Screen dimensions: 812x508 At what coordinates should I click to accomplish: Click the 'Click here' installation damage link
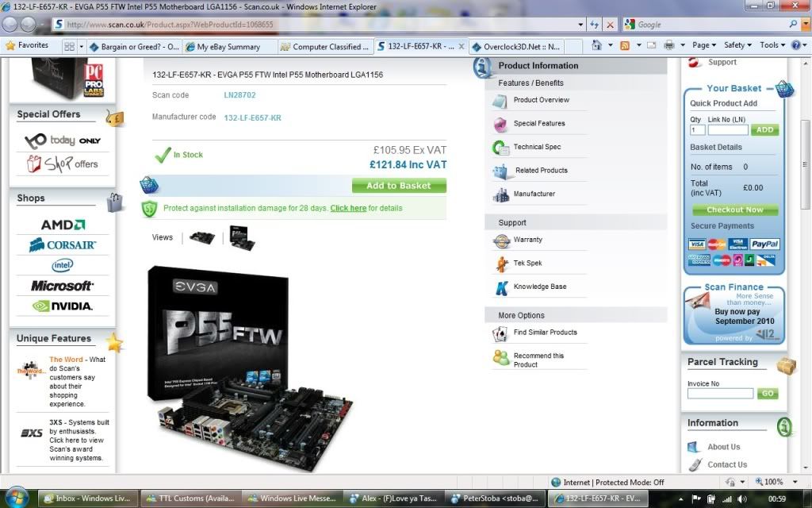(x=348, y=208)
